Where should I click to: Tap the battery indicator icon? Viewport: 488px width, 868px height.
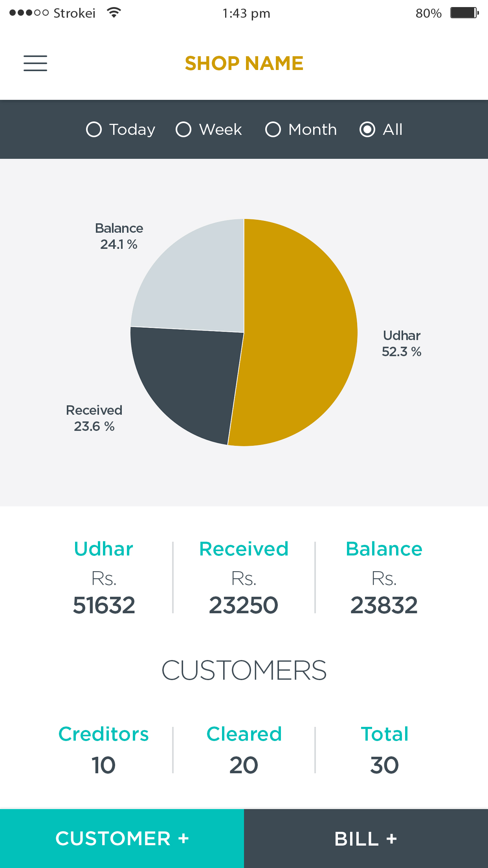tap(464, 13)
